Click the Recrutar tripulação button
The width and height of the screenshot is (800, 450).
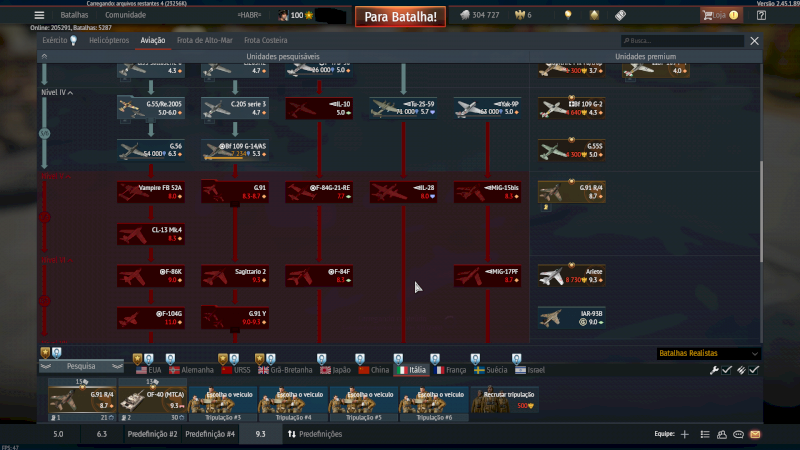505,399
